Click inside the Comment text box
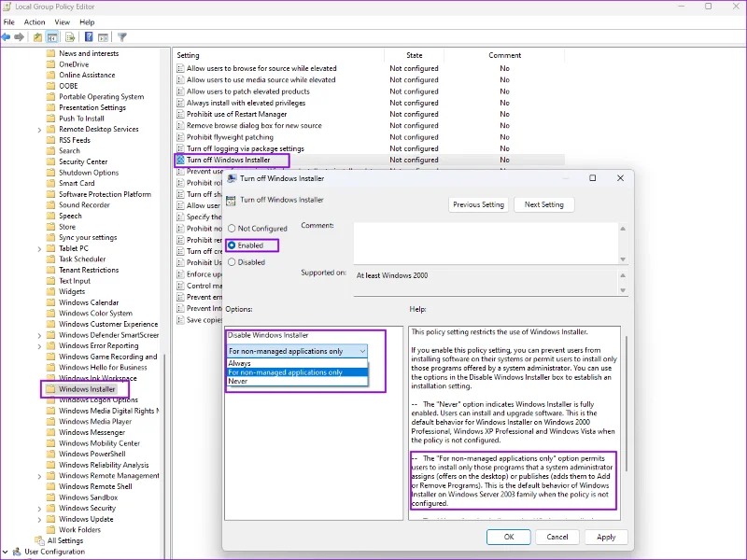Viewport: 747px width, 560px height. 486,244
